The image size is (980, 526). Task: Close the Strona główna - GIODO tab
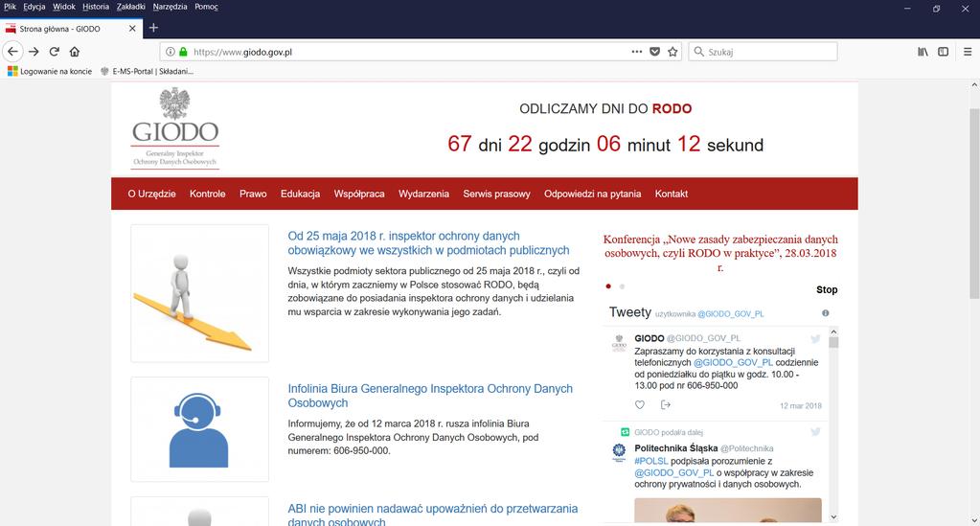tap(132, 29)
